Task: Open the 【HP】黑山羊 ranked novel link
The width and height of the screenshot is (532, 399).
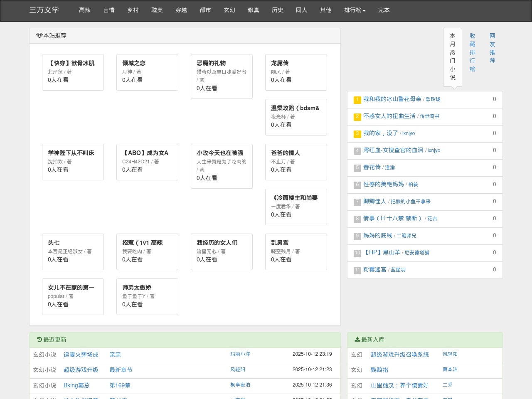Action: pos(382,252)
